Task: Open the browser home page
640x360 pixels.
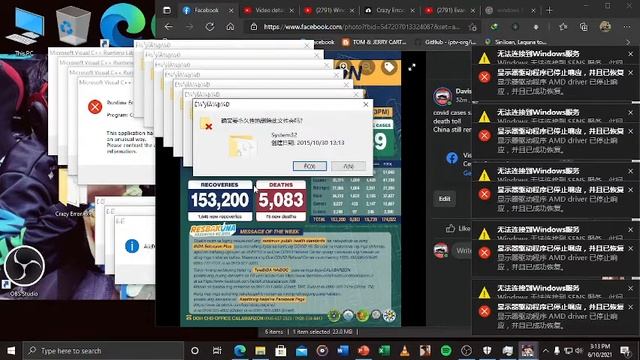Action: point(230,27)
